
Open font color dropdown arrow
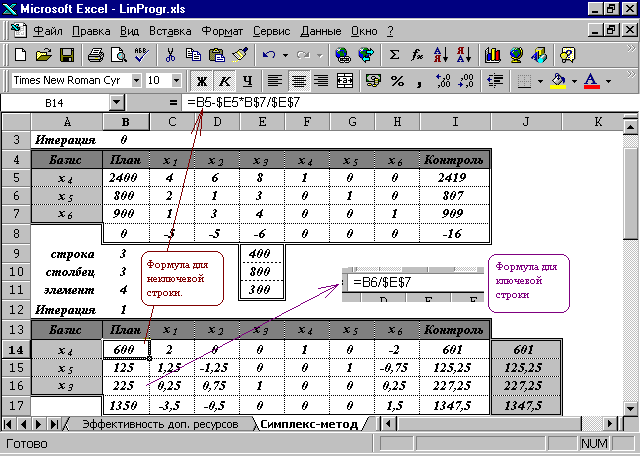[608, 81]
